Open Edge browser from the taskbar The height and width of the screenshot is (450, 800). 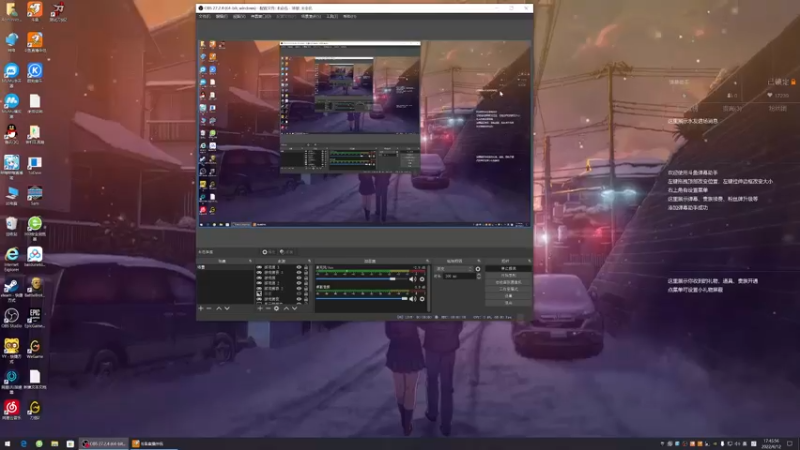pos(23,443)
